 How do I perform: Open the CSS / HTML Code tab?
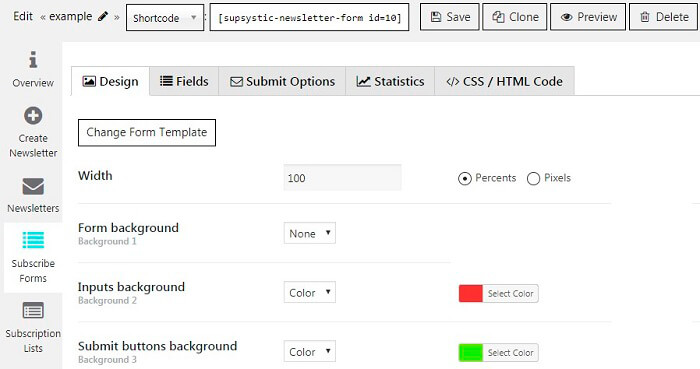[504, 81]
